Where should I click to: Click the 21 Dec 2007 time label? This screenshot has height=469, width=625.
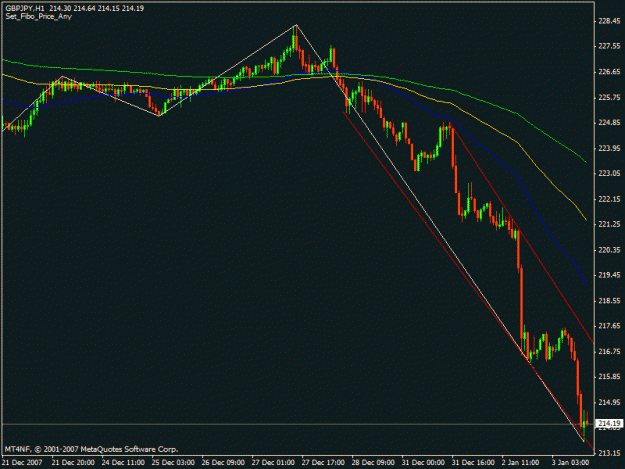(x=22, y=463)
